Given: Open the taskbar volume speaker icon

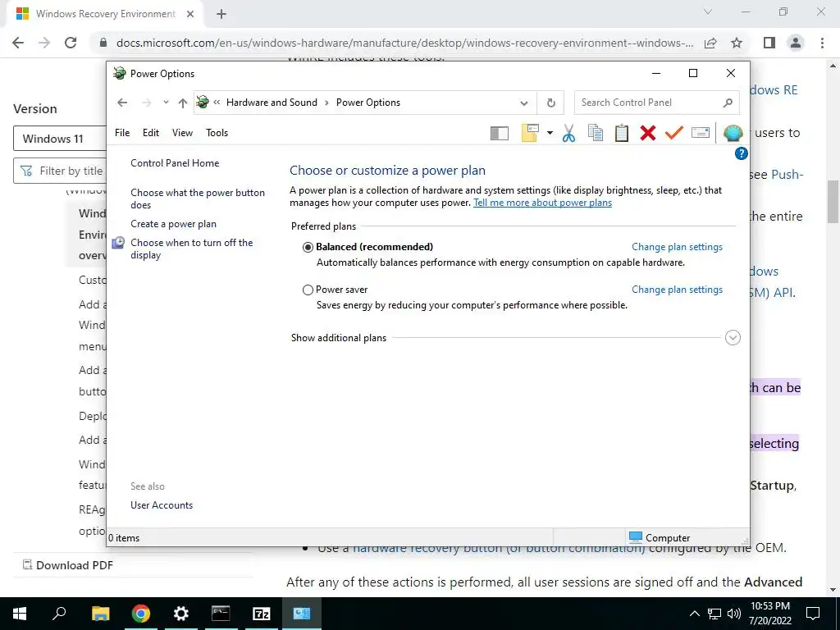Looking at the screenshot, I should click(x=734, y=614).
